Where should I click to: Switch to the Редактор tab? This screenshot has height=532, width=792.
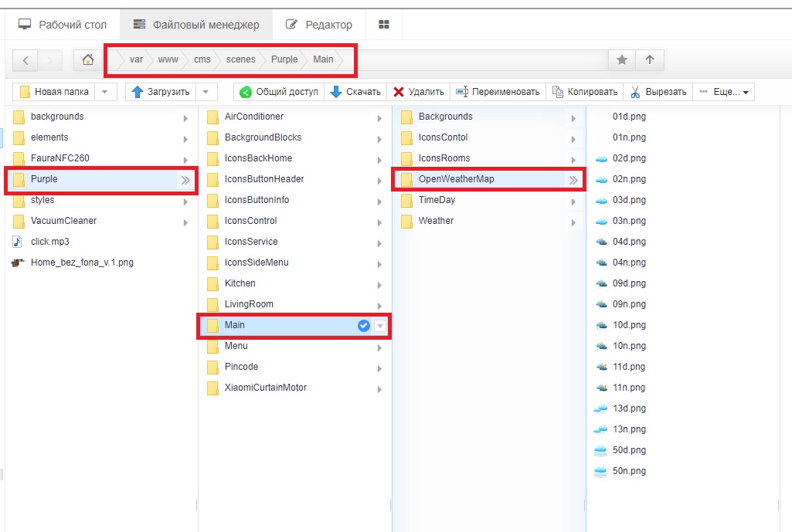319,25
